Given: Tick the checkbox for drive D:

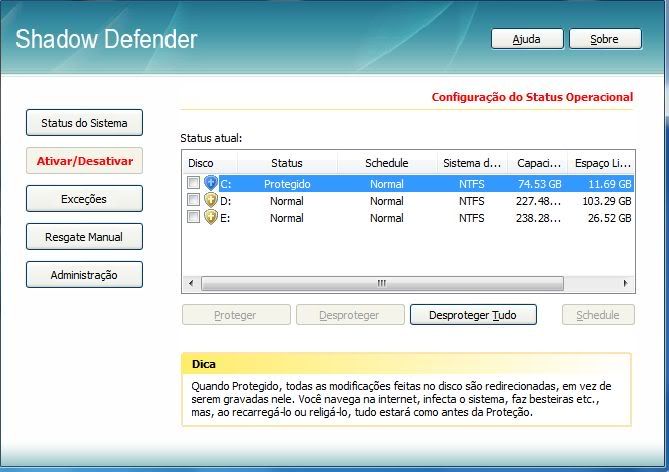Looking at the screenshot, I should click(x=193, y=200).
